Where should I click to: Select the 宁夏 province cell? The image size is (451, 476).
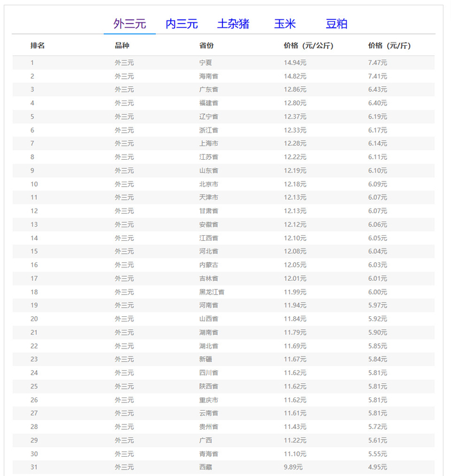(206, 62)
